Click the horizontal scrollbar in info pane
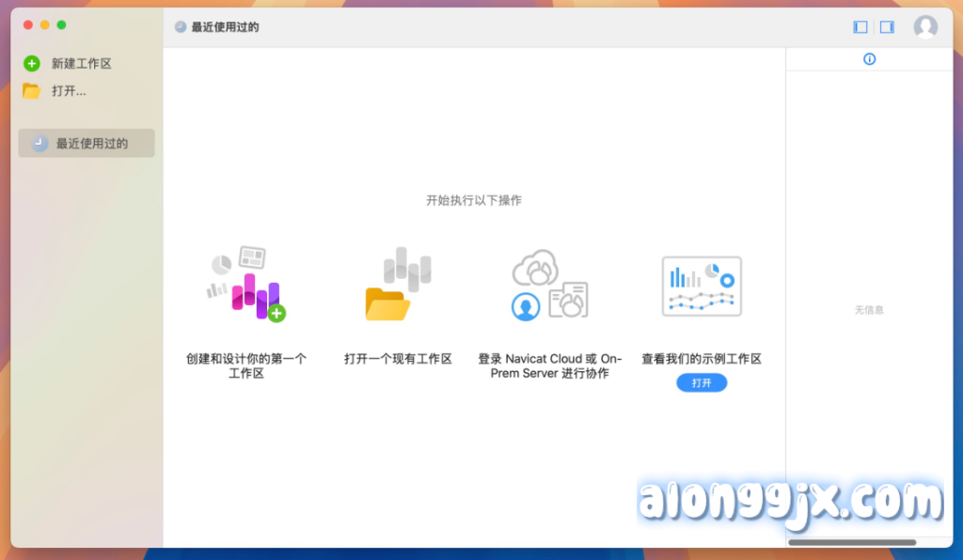The height and width of the screenshot is (560, 963). tap(851, 542)
